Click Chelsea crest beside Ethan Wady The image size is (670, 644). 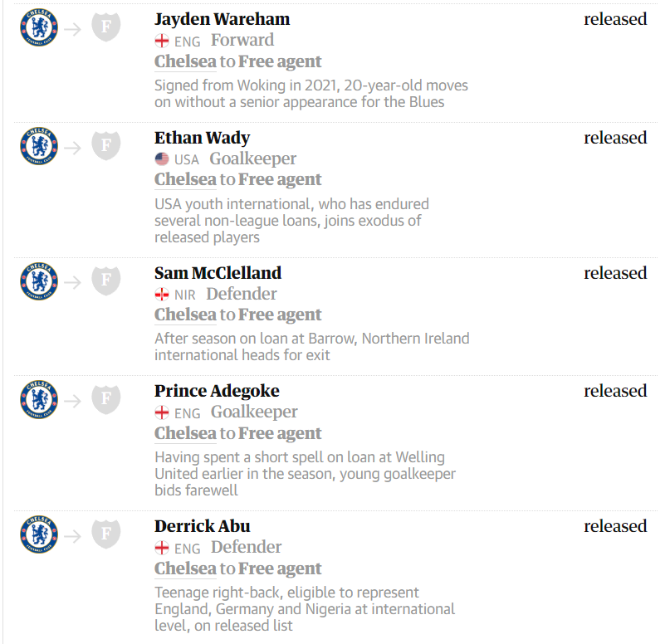point(39,146)
